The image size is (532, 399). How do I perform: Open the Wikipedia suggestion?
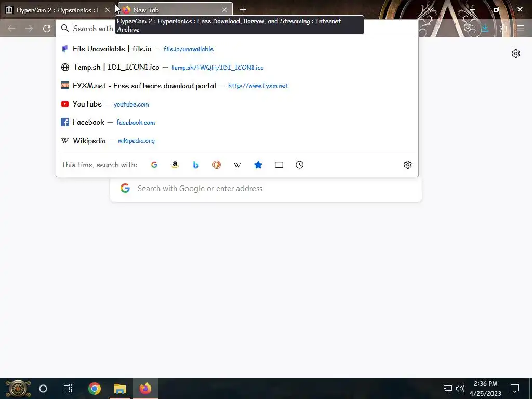pos(237,140)
